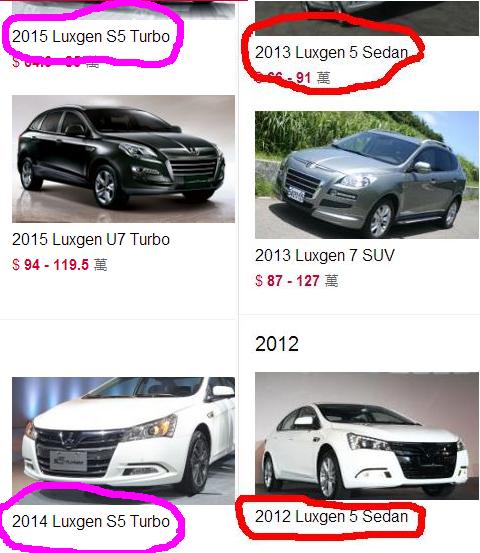Click the $66 - 91 萬 price text
This screenshot has width=480, height=553.
click(x=293, y=78)
